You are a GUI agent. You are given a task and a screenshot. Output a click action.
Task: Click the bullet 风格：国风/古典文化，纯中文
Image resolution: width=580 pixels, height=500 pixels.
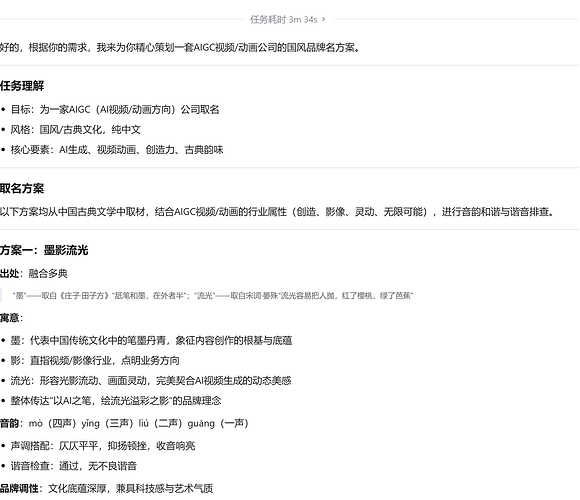(x=75, y=129)
